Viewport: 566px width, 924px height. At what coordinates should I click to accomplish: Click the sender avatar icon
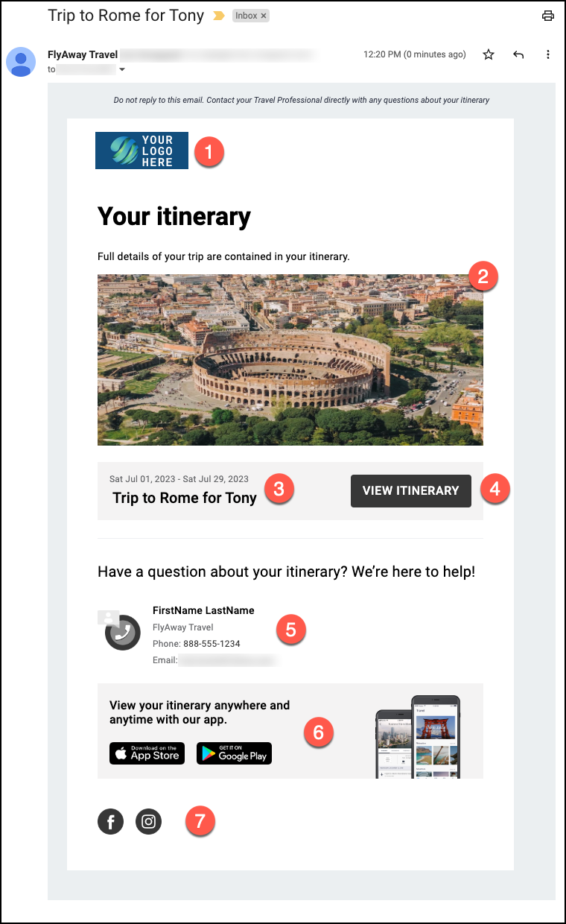21,62
